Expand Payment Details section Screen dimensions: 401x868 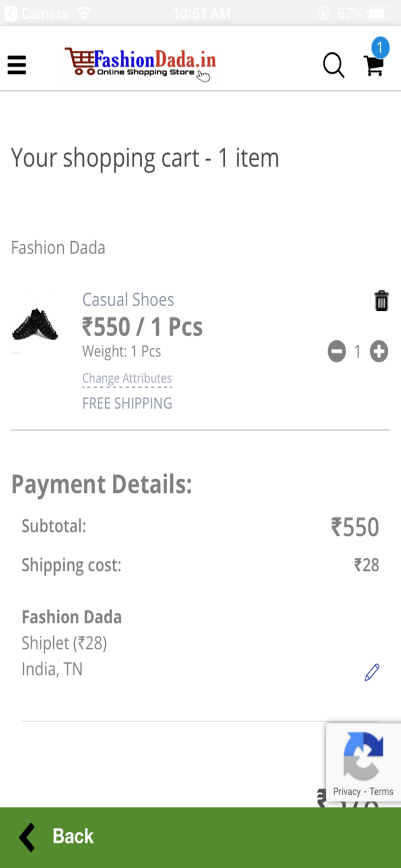[101, 484]
